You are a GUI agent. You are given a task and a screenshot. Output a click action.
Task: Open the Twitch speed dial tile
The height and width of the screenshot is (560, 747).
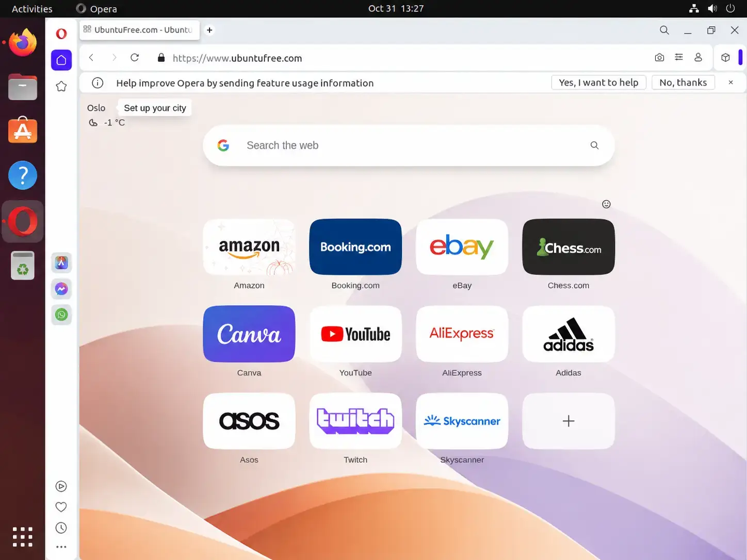click(355, 421)
